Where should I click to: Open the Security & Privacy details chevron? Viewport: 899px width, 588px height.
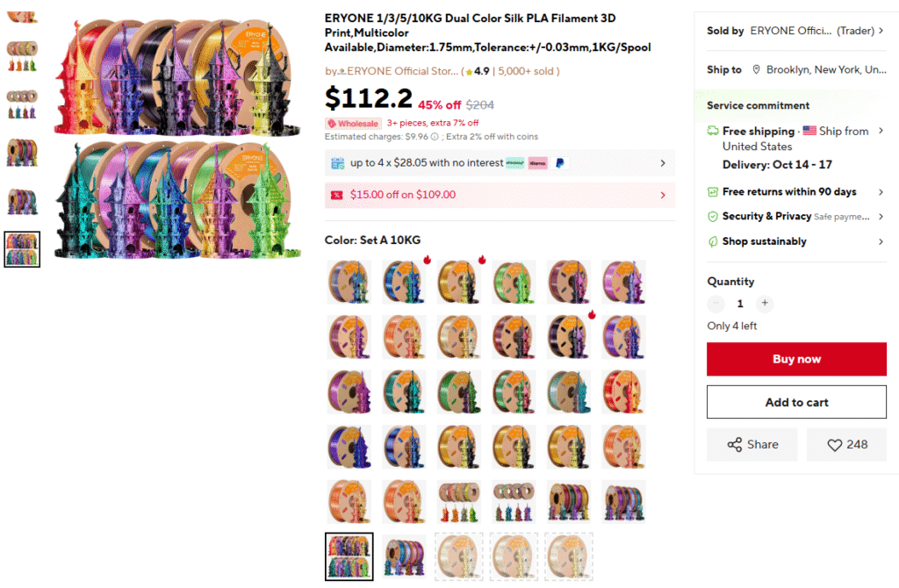[x=881, y=217]
